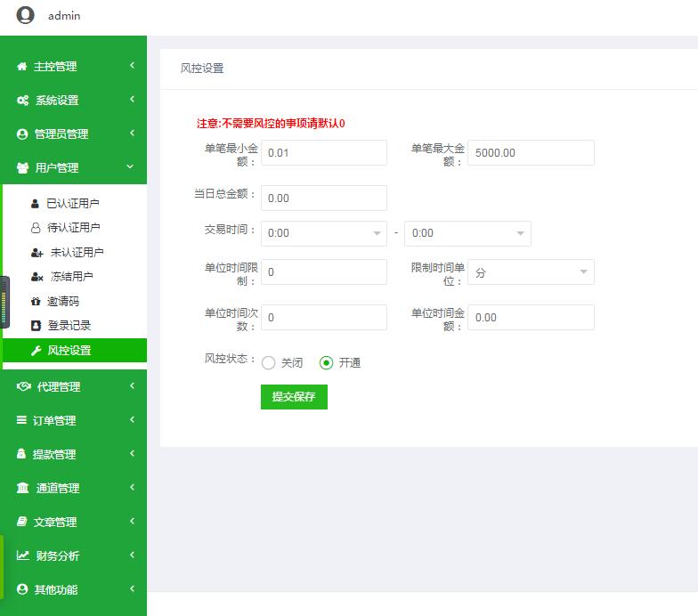Open the 交易时间 start time dropdown
This screenshot has height=616, width=698.
click(323, 233)
